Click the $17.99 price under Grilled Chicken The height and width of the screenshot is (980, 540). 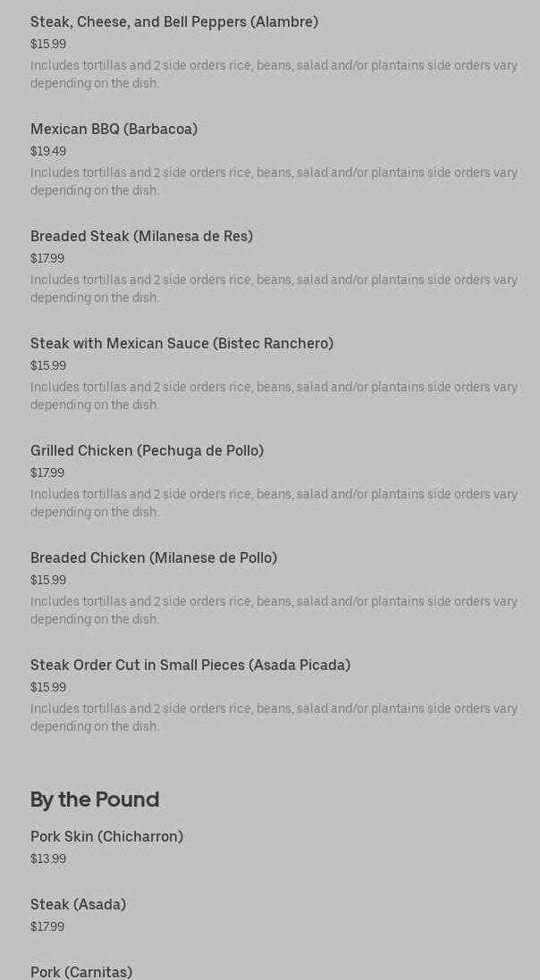tap(47, 473)
